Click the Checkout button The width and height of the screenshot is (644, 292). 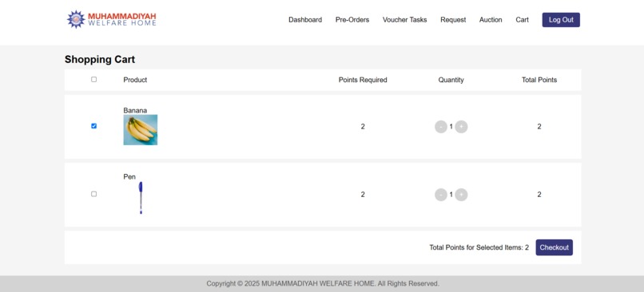pyautogui.click(x=554, y=247)
